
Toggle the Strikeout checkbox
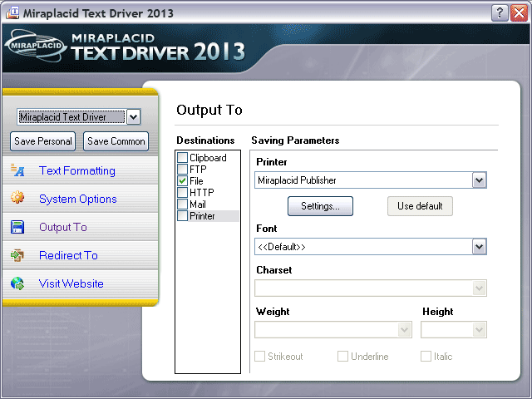click(260, 357)
